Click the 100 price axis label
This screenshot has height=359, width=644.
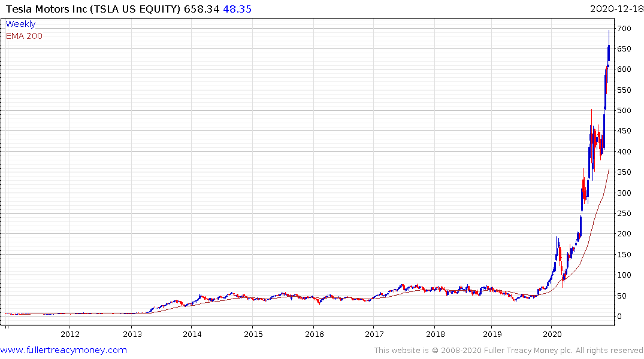pos(624,275)
